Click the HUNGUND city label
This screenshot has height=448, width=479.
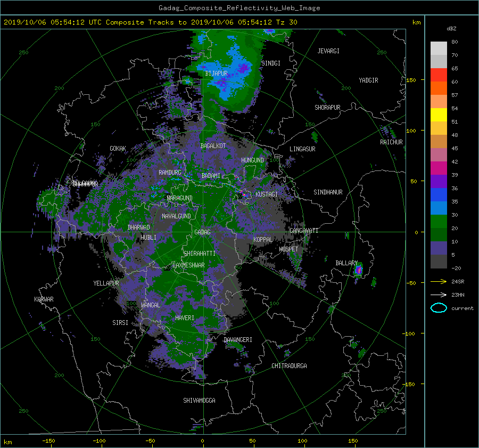[x=252, y=160]
